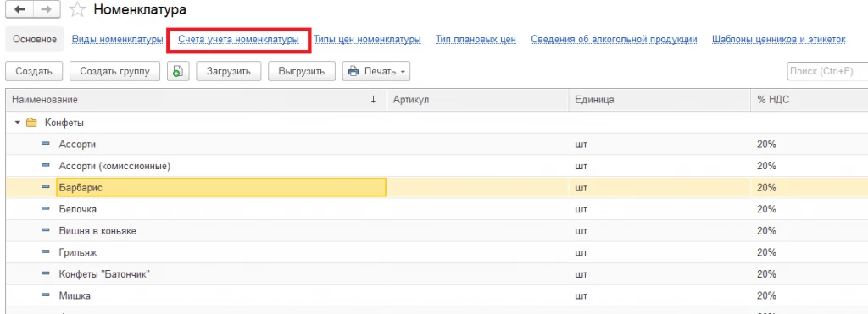Viewport: 868px width, 314px height.
Task: Select the Вишня в коньяке row name
Action: (97, 231)
